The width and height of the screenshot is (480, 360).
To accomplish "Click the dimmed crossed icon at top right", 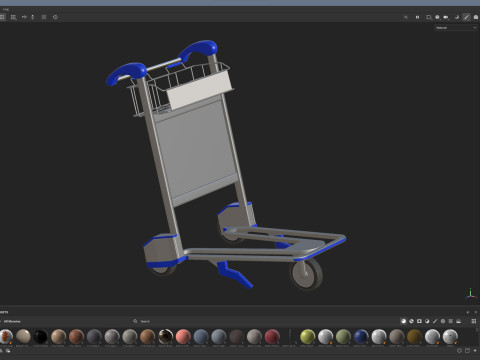I will coord(406,17).
